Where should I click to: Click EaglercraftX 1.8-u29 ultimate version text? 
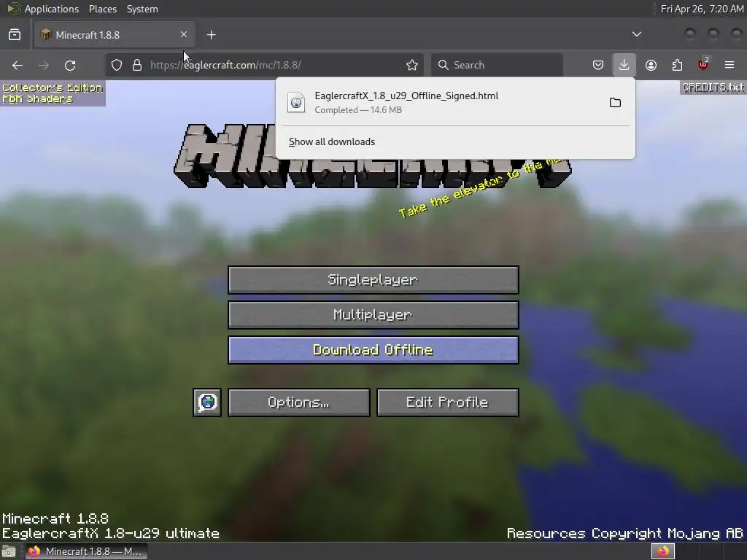[111, 533]
